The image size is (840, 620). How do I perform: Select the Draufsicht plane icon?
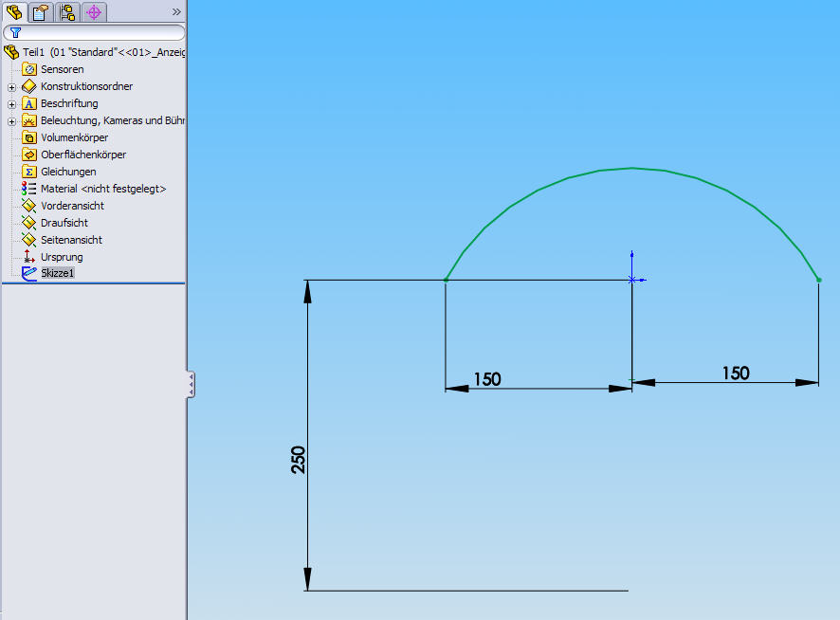click(29, 223)
